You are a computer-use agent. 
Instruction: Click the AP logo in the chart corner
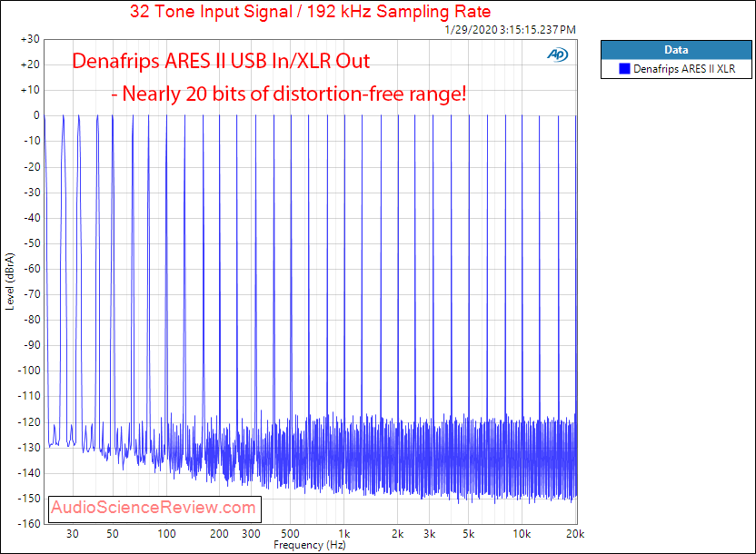click(557, 54)
